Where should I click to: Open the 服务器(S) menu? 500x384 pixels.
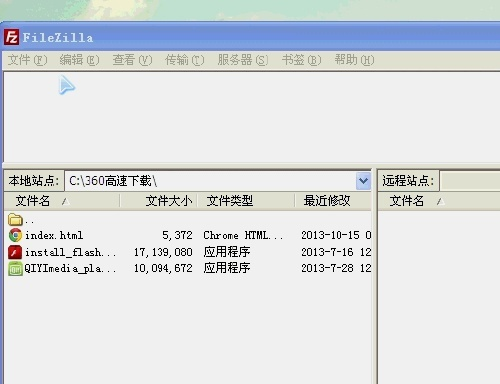243,60
